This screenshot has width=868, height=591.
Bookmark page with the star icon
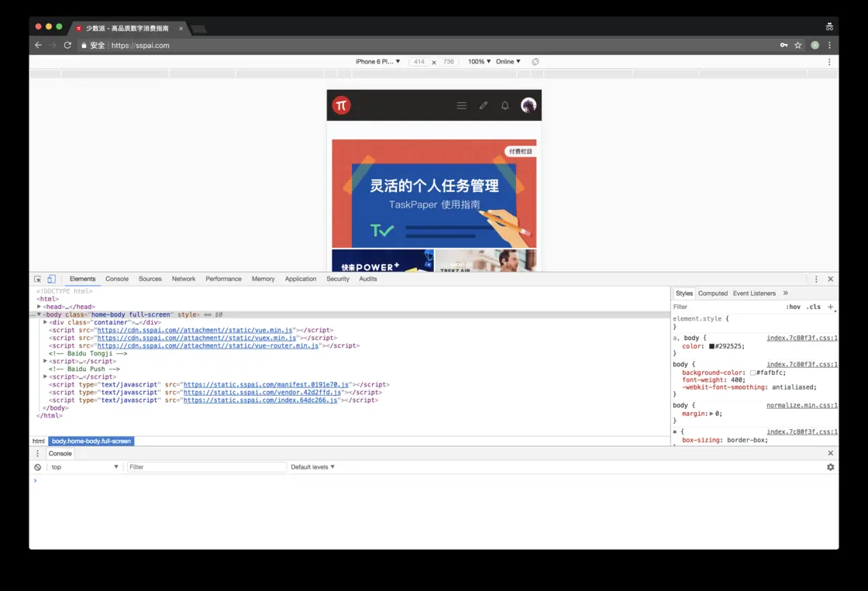click(797, 46)
